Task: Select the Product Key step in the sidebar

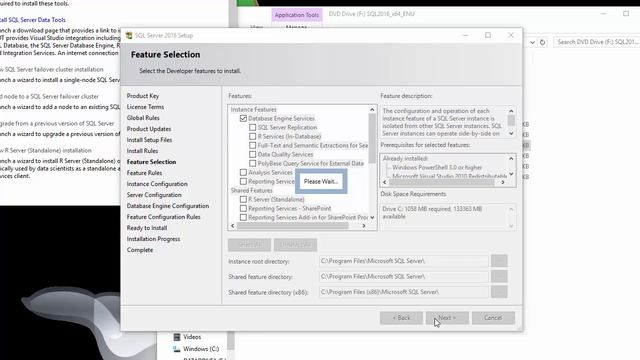Action: pos(143,96)
